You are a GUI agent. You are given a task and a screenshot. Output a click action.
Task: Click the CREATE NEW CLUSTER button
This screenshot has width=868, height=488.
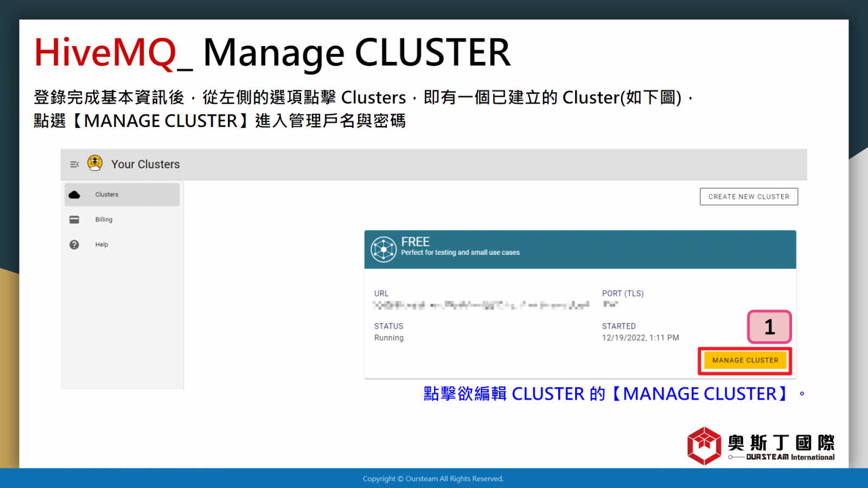749,197
